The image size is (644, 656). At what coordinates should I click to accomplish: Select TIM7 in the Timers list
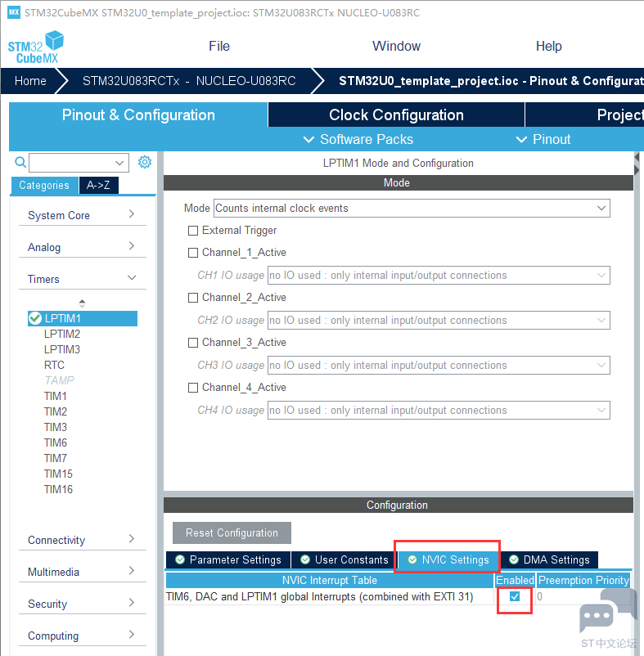click(56, 458)
